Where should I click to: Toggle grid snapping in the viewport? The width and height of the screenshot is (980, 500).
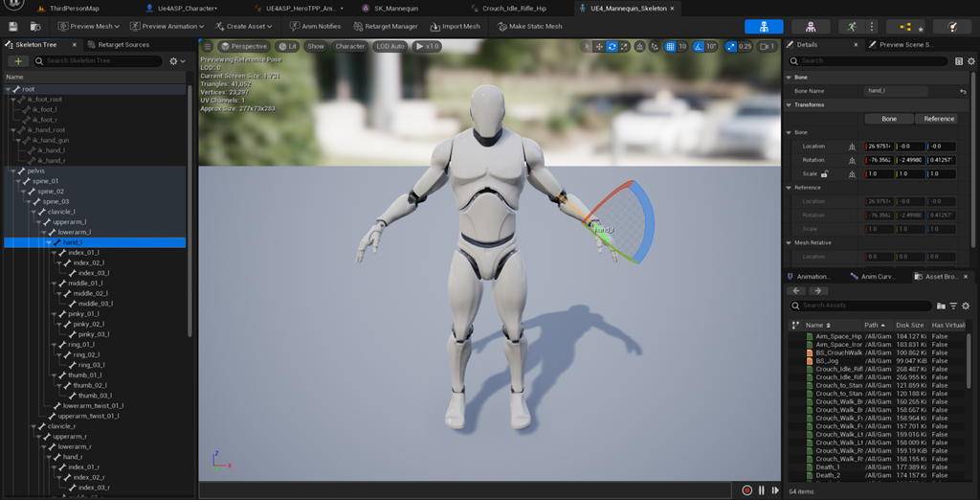click(x=670, y=46)
